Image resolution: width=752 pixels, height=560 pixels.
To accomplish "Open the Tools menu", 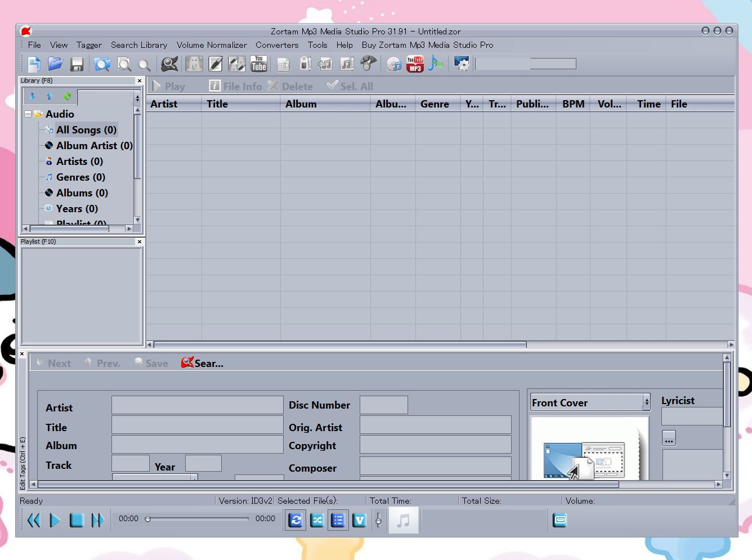I will tap(317, 45).
